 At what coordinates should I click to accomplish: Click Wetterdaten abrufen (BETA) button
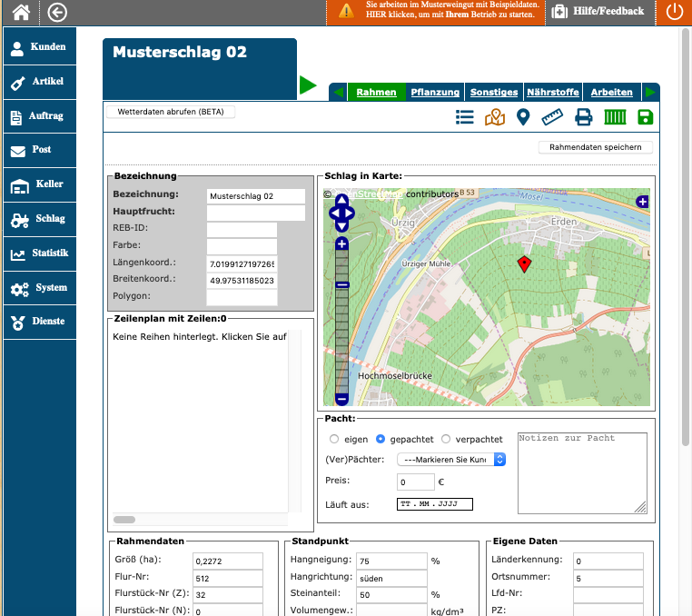click(x=171, y=112)
